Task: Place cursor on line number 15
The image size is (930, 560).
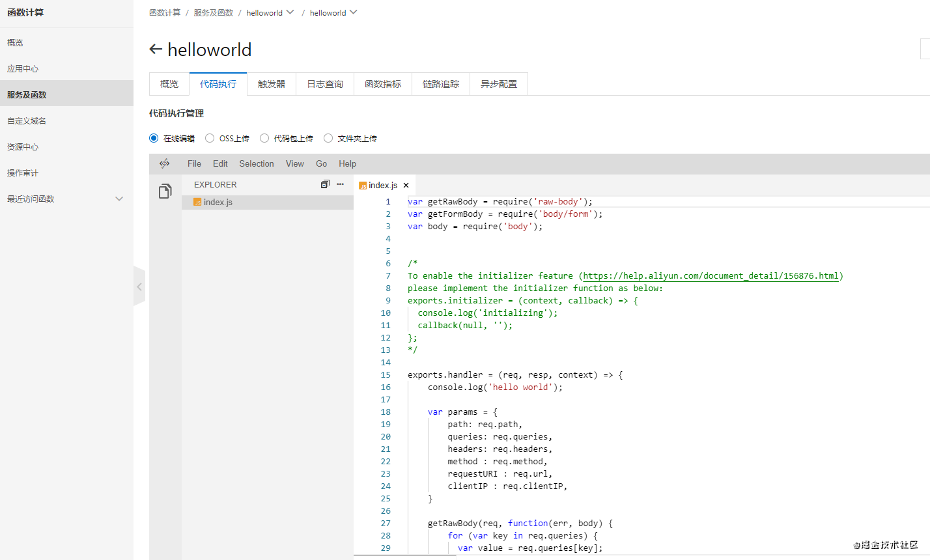Action: coord(386,375)
